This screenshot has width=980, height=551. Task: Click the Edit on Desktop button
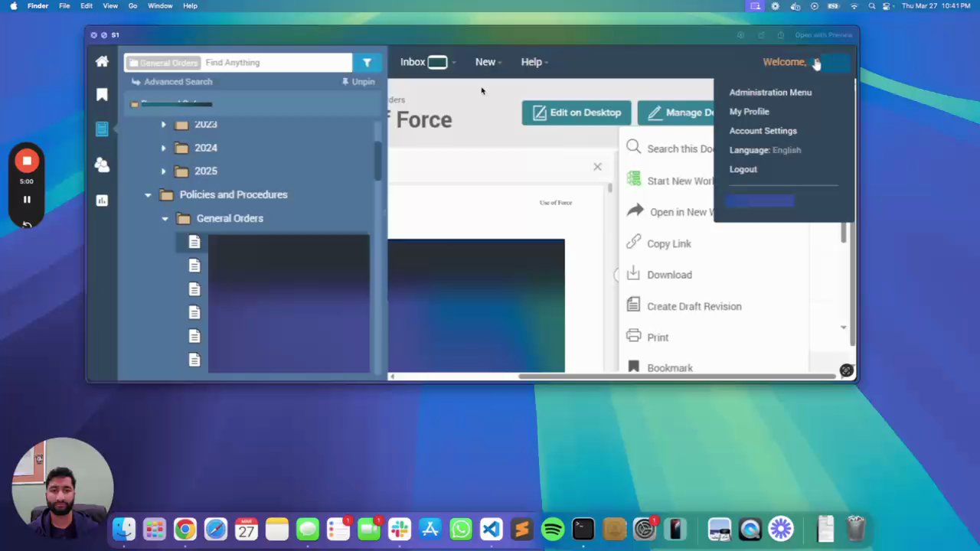[577, 112]
